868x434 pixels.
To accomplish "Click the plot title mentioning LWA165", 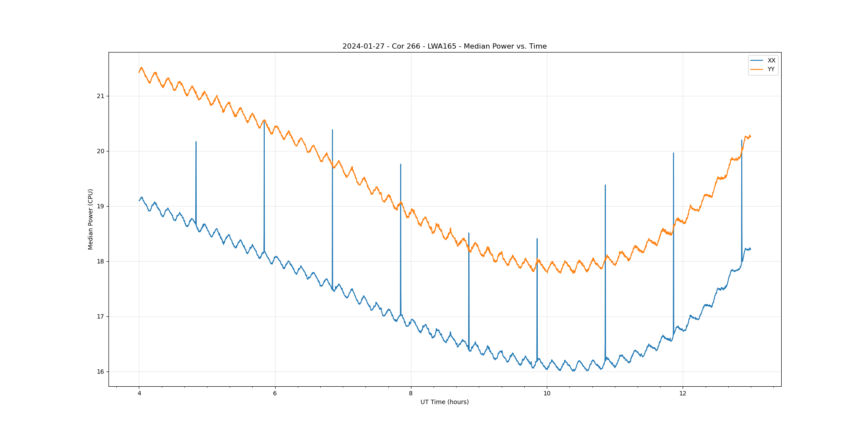I will [444, 46].
